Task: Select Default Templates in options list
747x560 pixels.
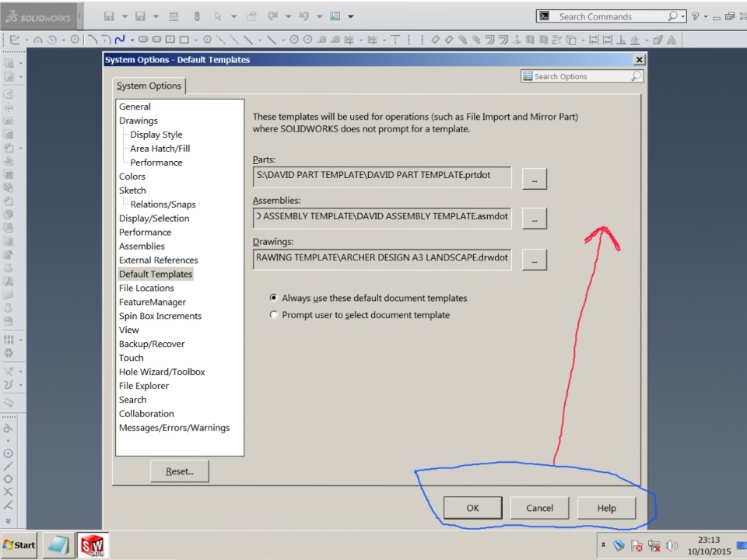Action: click(x=156, y=274)
